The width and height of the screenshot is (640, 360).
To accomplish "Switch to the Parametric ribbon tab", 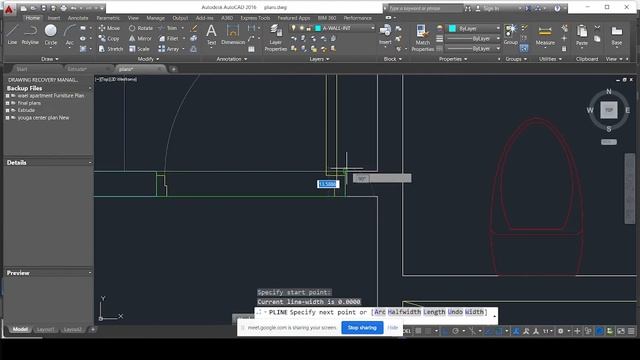I will 108,18.
